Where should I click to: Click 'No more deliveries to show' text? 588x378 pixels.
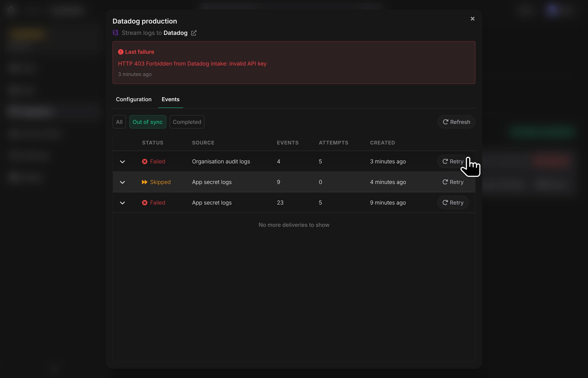[294, 225]
